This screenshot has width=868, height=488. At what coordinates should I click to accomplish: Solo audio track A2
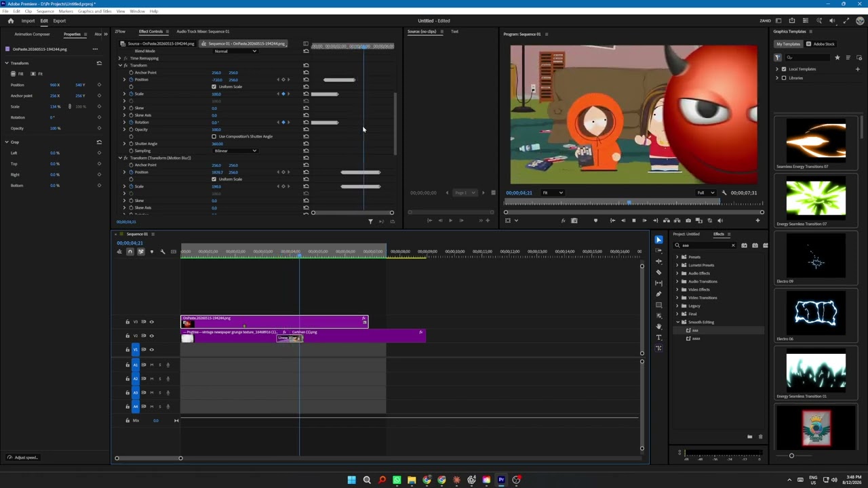coord(160,379)
